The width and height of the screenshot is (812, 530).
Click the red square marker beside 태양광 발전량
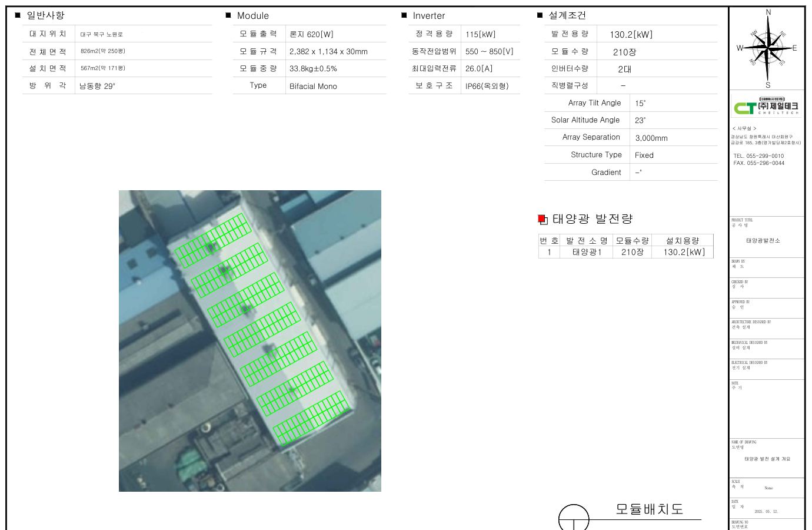click(x=542, y=219)
